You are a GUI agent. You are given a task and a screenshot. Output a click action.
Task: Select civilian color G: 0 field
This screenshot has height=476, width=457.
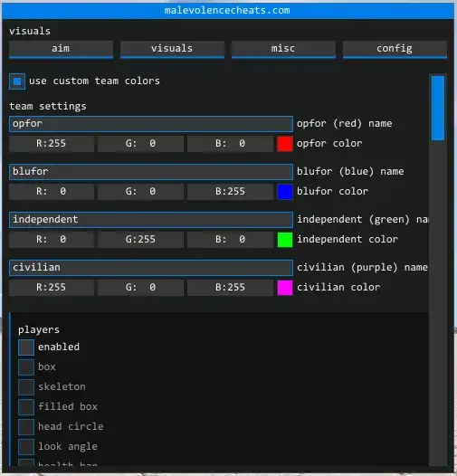pyautogui.click(x=140, y=288)
